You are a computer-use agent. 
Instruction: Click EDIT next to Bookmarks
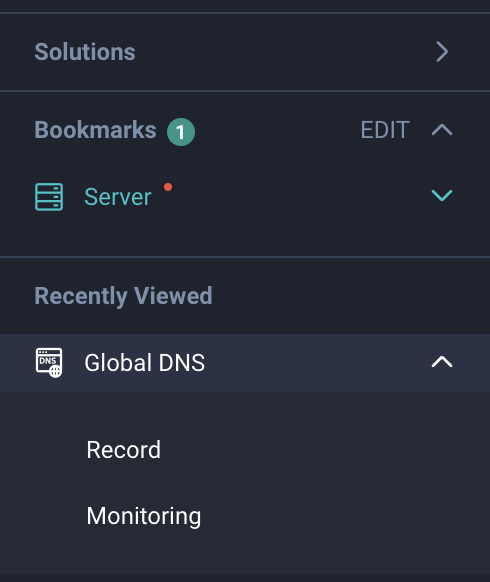point(385,130)
